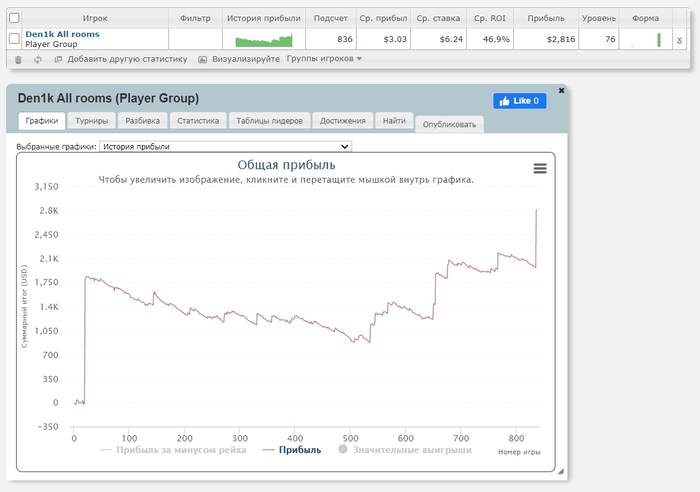Select the Опубликовать tab

point(449,124)
